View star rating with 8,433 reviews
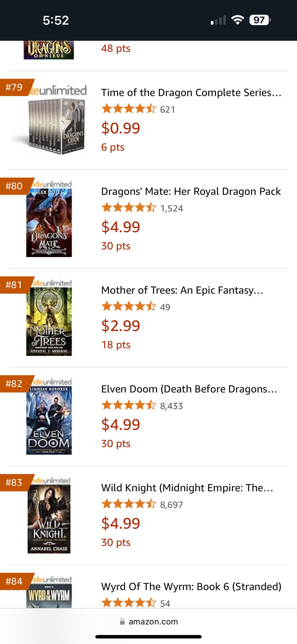Image resolution: width=297 pixels, height=644 pixels. tap(142, 406)
